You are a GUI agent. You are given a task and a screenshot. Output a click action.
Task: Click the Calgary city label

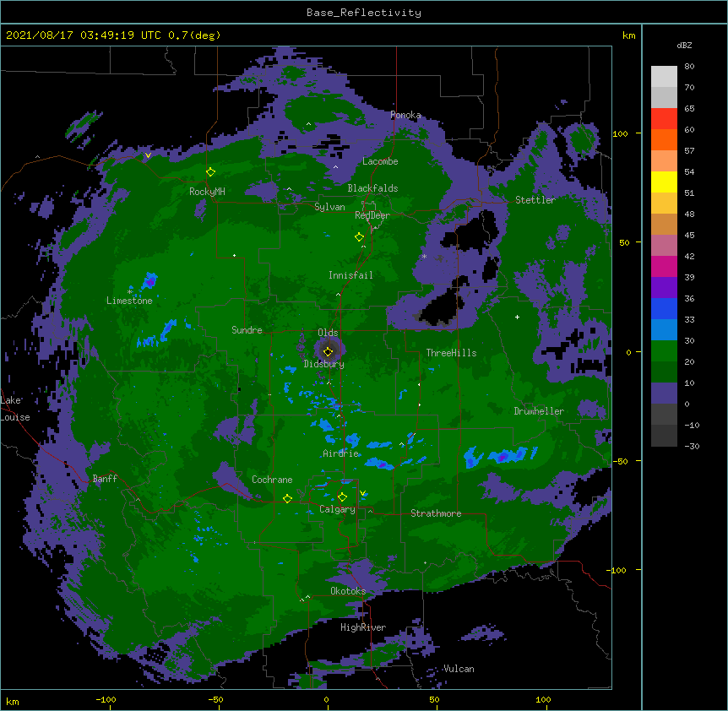tap(337, 509)
